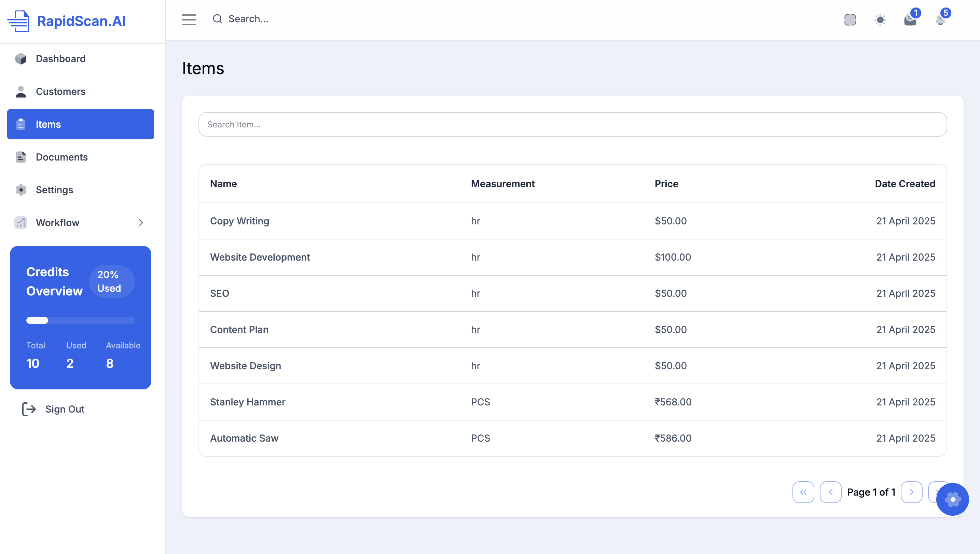The height and width of the screenshot is (554, 980).
Task: Go to first page double-chevron
Action: pos(803,492)
